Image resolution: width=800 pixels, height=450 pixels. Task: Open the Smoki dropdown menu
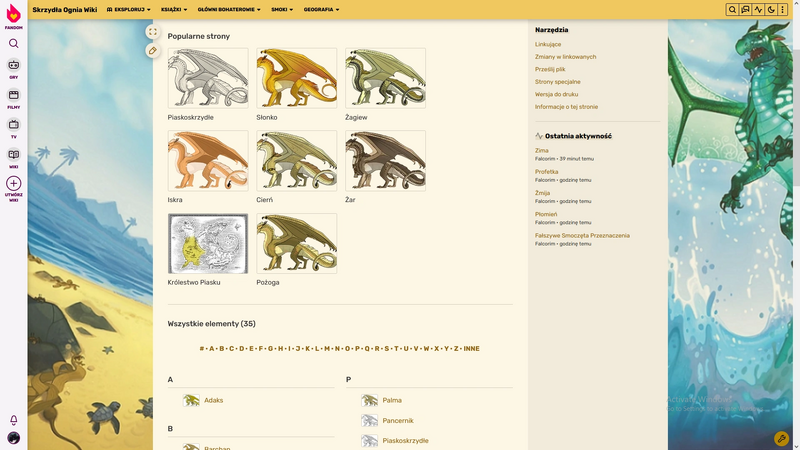pos(282,9)
